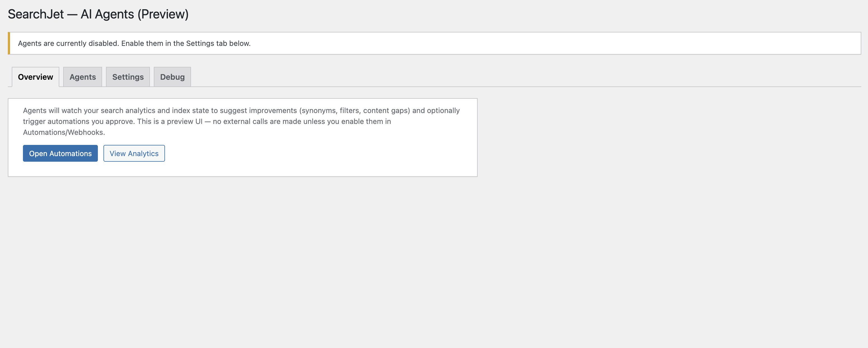Click the SearchJet AI Agents page heading
Viewport: 868px width, 348px height.
coord(98,14)
